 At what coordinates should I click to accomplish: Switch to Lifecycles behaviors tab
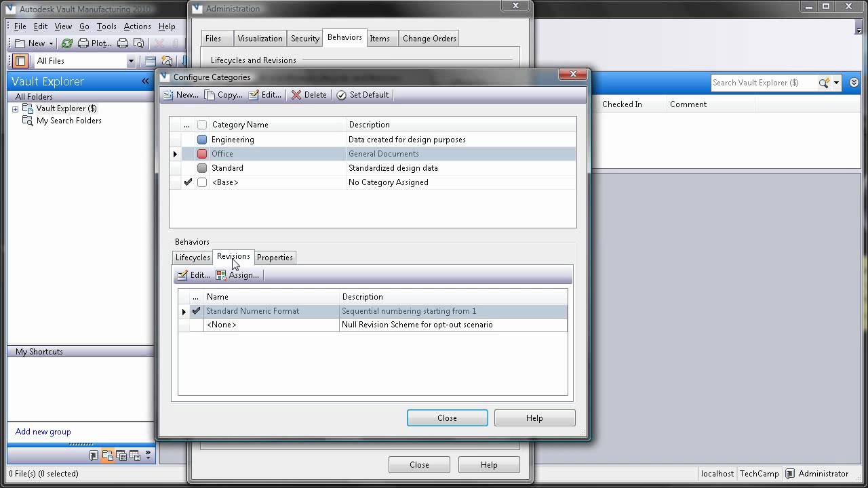tap(193, 258)
